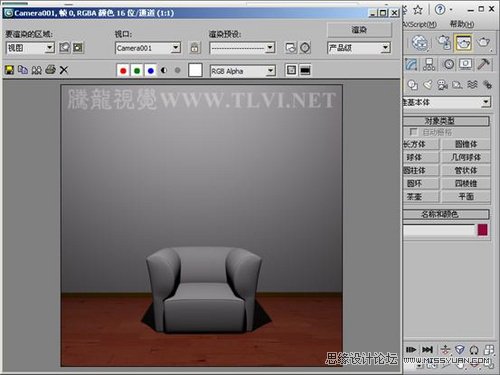Open the Hierarchy panel tab icon

[429, 64]
